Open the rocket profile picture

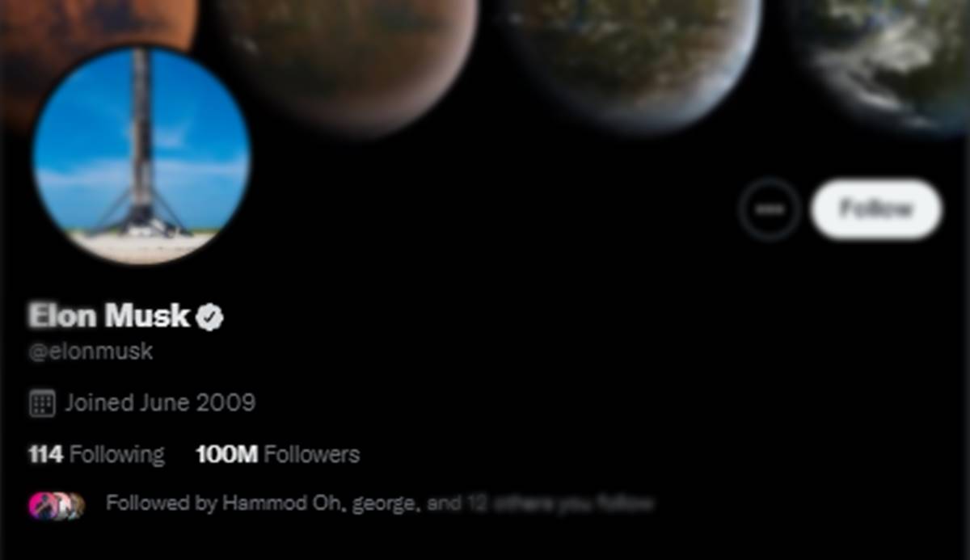[141, 154]
